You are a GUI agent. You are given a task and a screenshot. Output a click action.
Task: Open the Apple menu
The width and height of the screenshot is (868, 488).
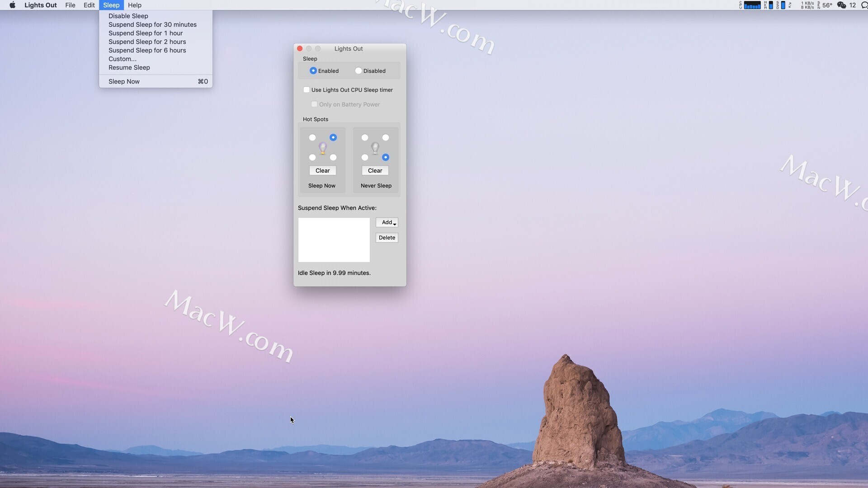[12, 5]
